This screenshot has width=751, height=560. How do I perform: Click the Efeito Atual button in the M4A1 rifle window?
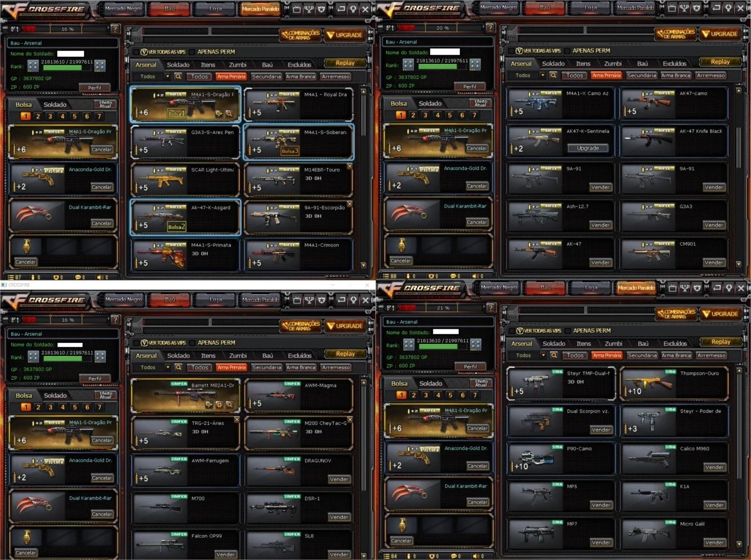105,104
